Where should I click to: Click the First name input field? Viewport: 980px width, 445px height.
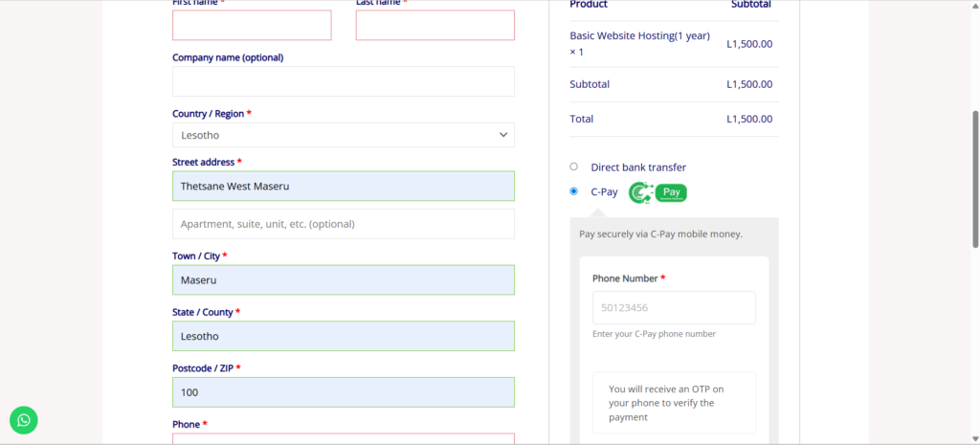[252, 26]
